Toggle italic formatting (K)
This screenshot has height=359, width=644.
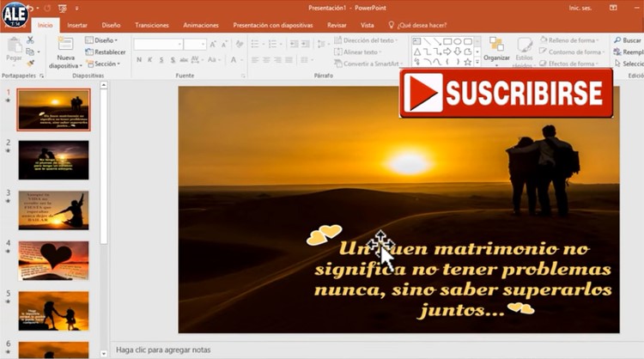(150, 60)
